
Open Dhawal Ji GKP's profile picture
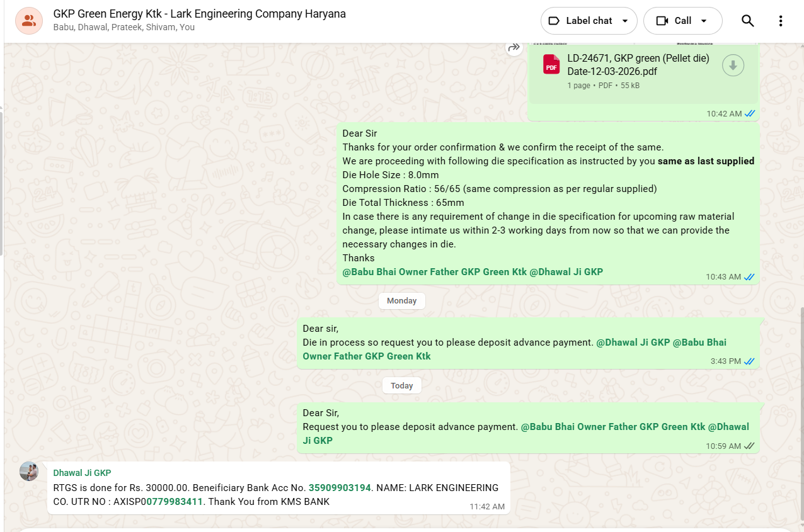(29, 471)
